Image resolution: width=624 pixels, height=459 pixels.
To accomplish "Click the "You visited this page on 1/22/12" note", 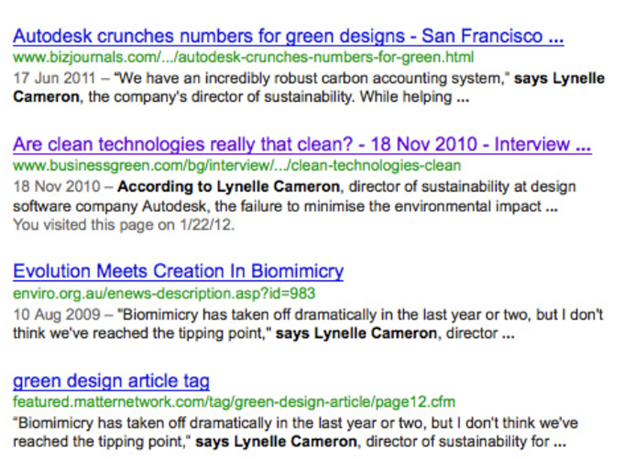I will [124, 225].
